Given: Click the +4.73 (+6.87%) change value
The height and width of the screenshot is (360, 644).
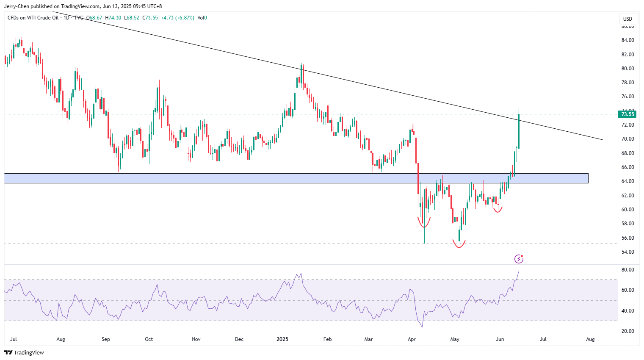Looking at the screenshot, I should pyautogui.click(x=177, y=18).
